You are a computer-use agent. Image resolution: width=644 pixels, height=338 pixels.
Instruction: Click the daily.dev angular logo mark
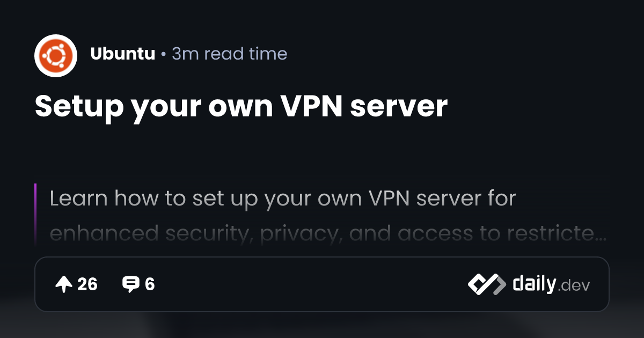click(487, 284)
